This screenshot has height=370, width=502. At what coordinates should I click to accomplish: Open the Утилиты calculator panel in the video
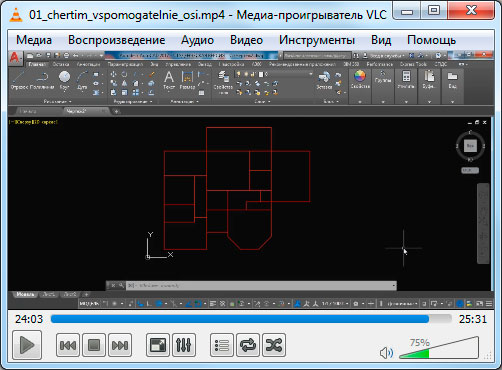[x=406, y=80]
